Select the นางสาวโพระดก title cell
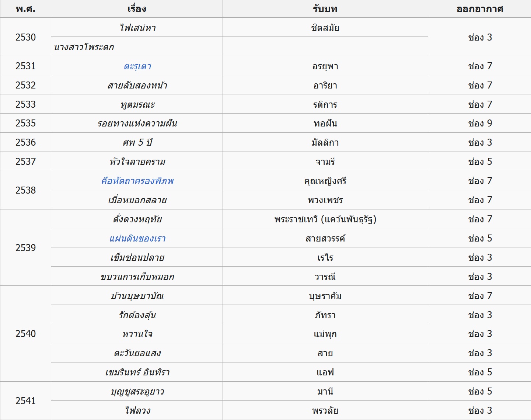Image resolution: width=531 pixels, height=420 pixels. [84, 47]
